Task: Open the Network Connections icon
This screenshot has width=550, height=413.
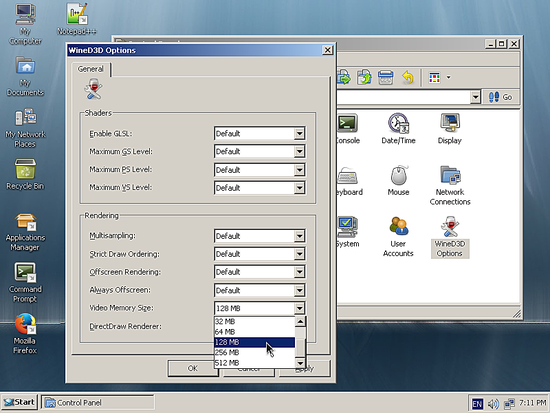Action: [450, 185]
